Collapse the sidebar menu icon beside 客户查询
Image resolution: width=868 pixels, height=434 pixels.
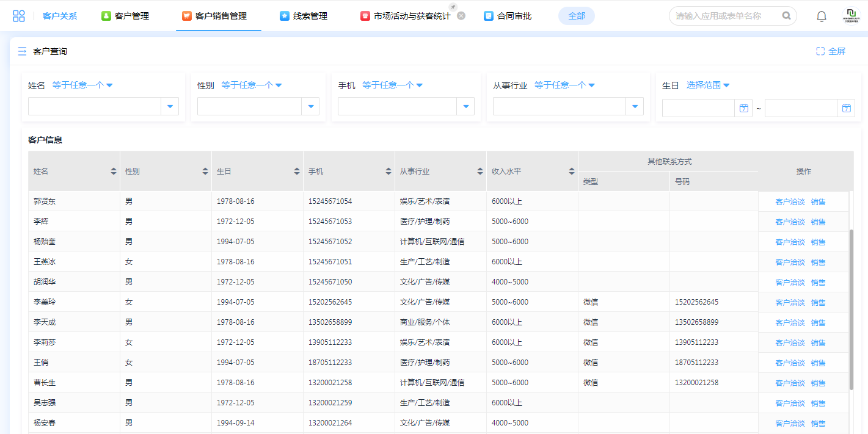click(22, 51)
